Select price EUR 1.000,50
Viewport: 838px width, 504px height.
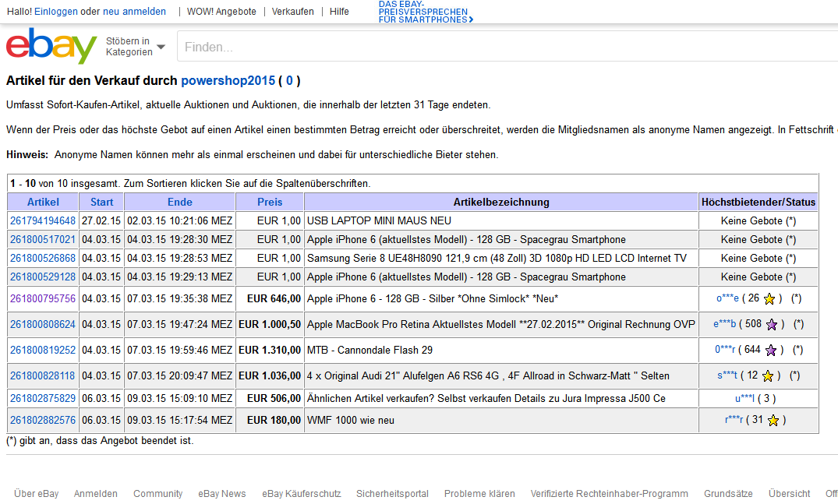[x=270, y=324]
